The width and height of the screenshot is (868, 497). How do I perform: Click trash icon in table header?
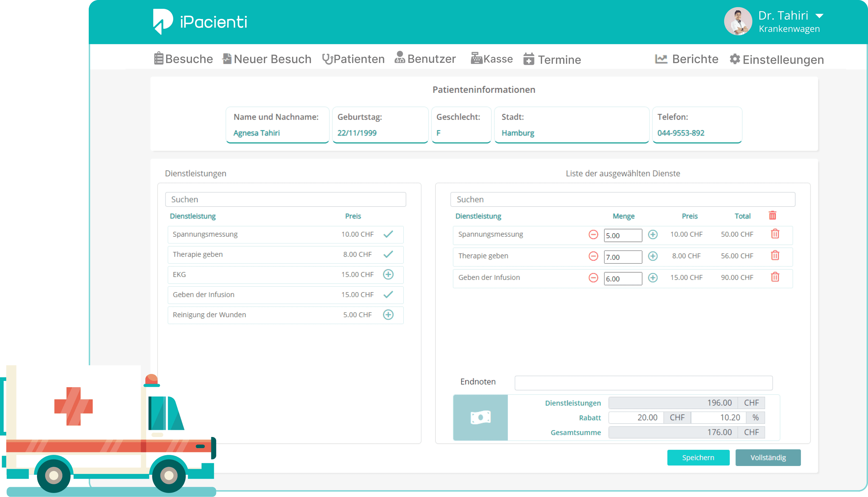(x=772, y=216)
